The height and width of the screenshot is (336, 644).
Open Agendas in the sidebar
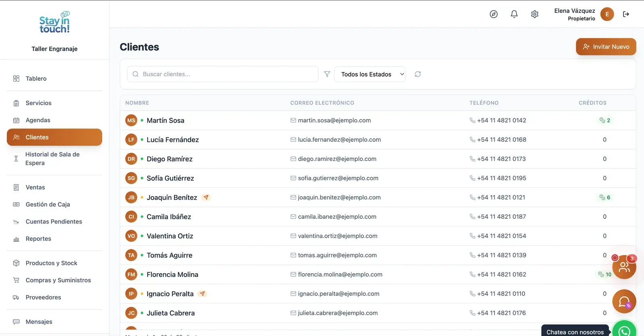click(54, 120)
